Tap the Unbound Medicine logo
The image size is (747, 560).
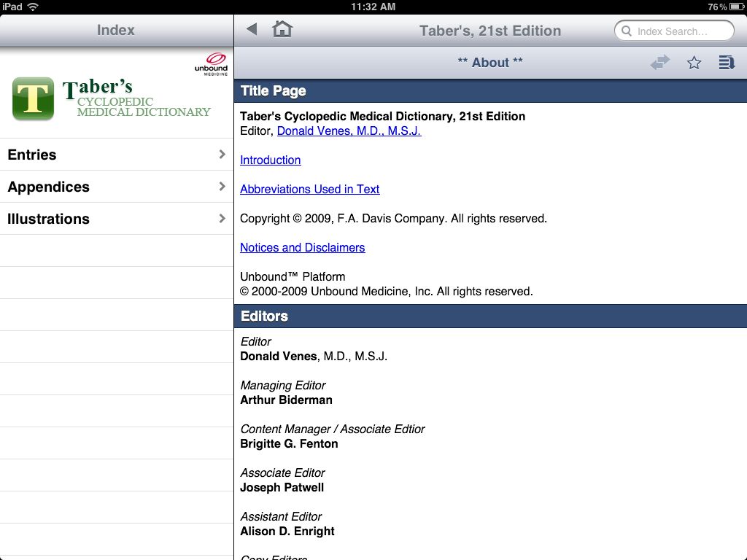211,64
